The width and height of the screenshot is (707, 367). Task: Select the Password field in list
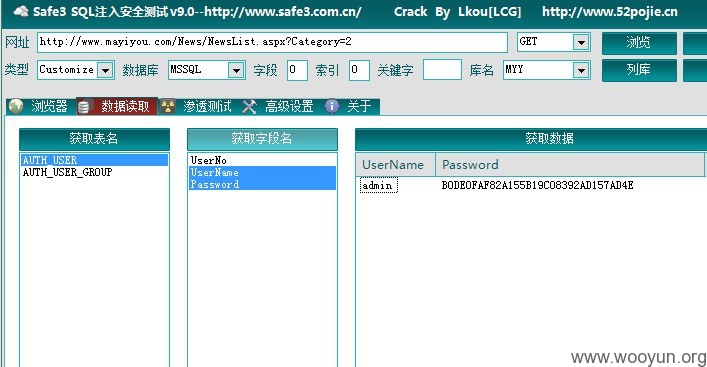pyautogui.click(x=262, y=184)
